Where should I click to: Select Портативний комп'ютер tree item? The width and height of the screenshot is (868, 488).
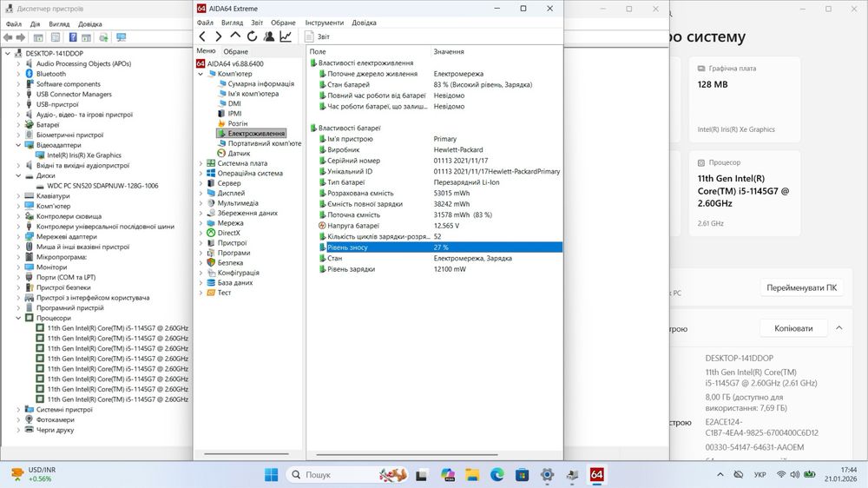coord(265,143)
